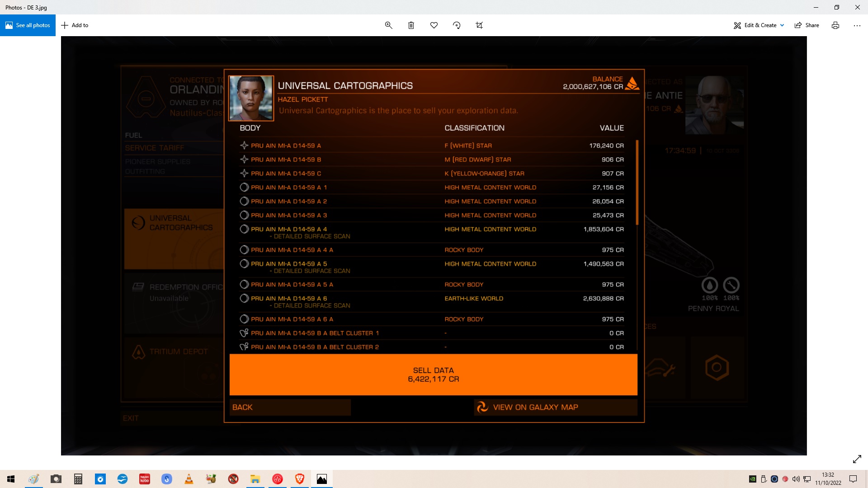The image size is (868, 488).
Task: Select row PRU AIN MI-A D14-59 A 6
Action: [432, 302]
